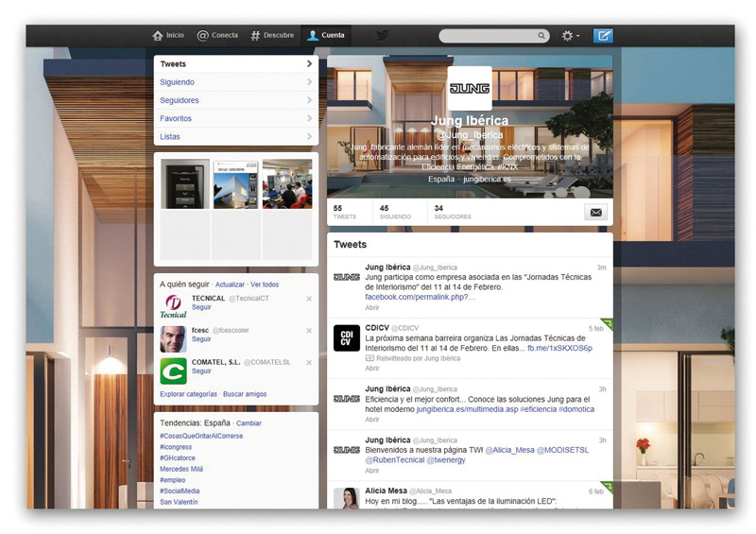Open Favoritos in the sidebar
Viewport: 756px width, 534px height.
click(235, 118)
